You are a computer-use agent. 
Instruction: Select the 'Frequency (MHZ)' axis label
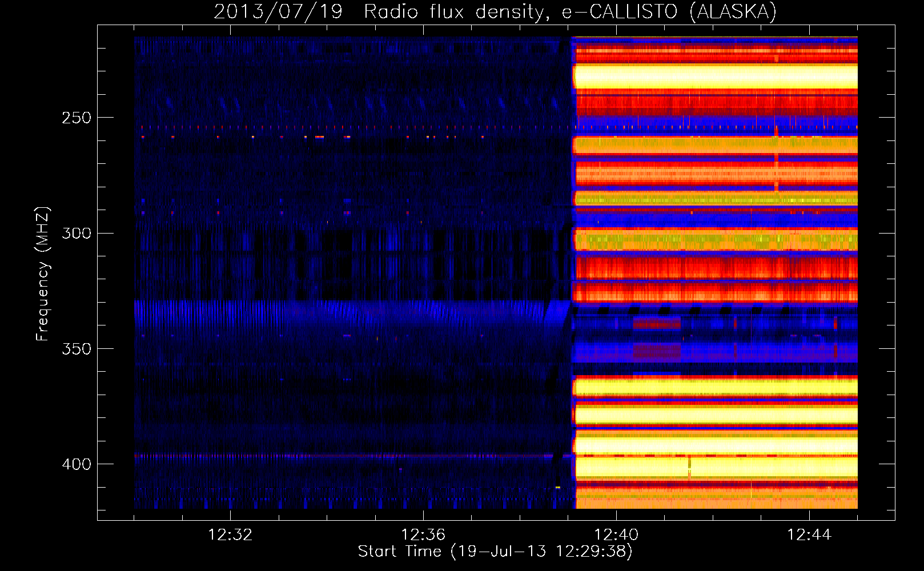coord(43,274)
